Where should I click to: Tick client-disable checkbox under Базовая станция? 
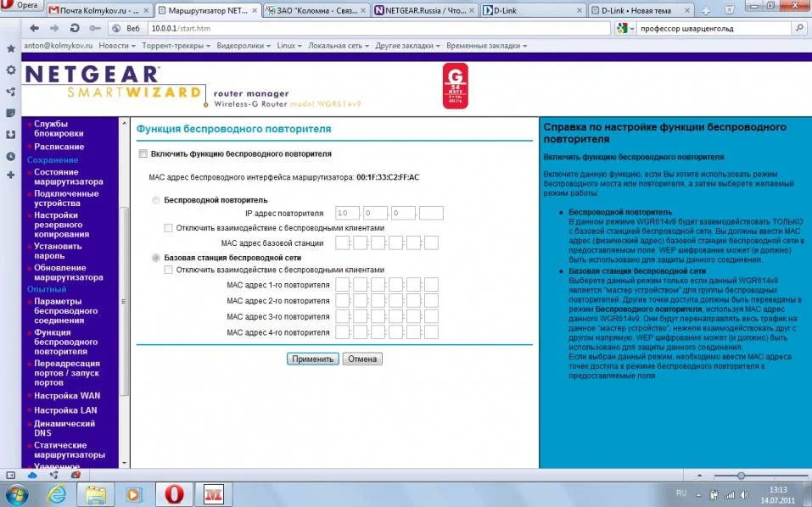[168, 270]
